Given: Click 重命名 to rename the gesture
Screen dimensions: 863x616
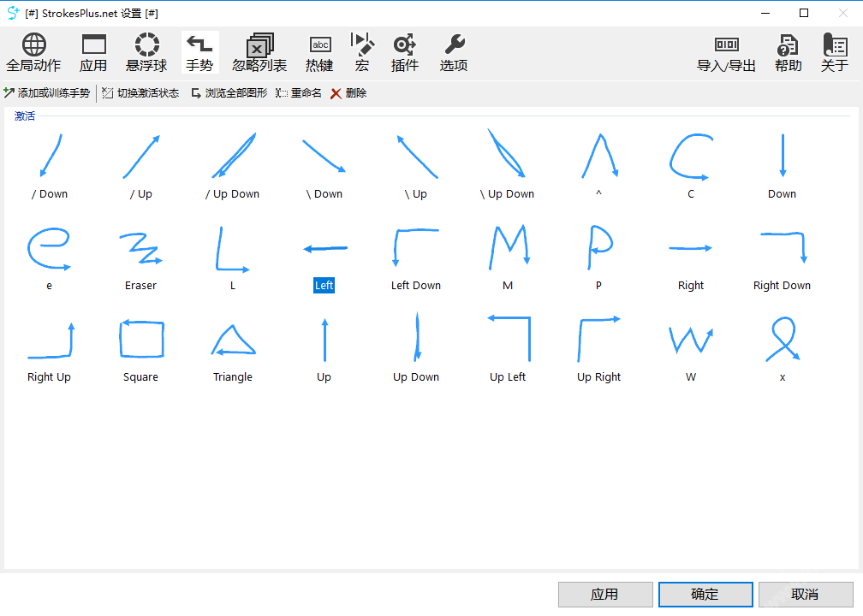Looking at the screenshot, I should tap(299, 93).
